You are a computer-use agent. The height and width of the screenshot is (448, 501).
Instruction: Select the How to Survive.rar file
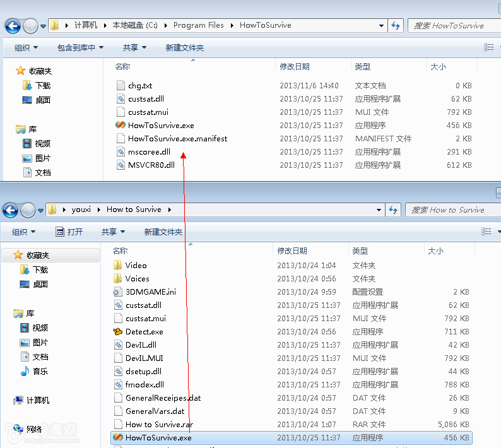click(159, 425)
